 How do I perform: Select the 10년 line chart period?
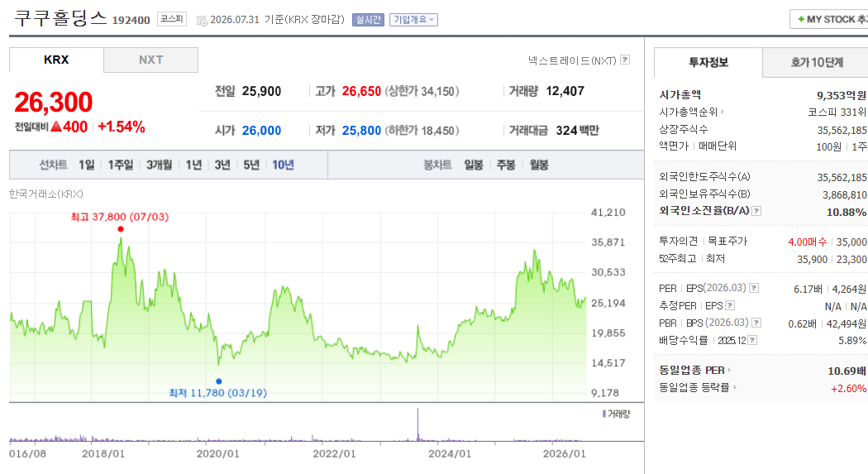point(283,165)
